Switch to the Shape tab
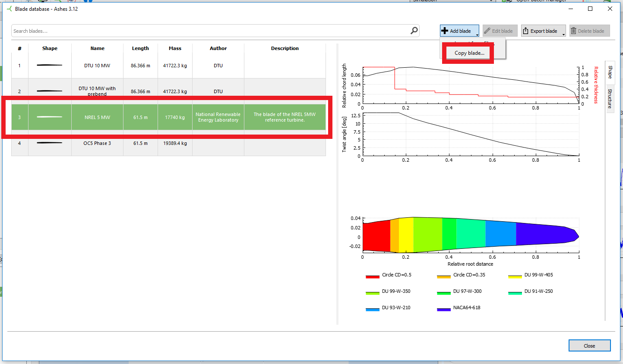Viewport: 623px width, 364px height. click(x=610, y=72)
